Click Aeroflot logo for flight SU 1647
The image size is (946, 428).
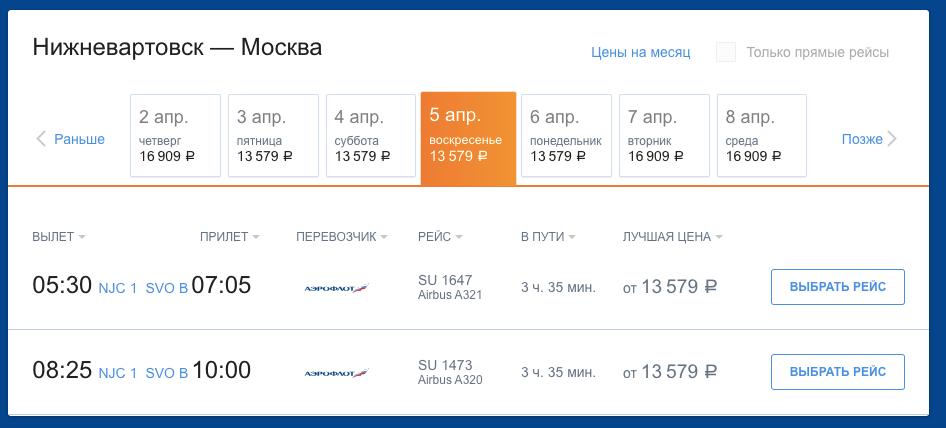point(336,288)
